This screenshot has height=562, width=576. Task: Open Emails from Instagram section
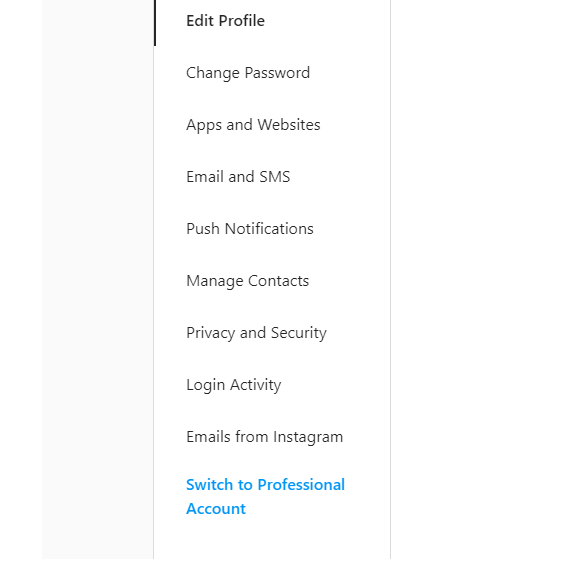pyautogui.click(x=272, y=437)
